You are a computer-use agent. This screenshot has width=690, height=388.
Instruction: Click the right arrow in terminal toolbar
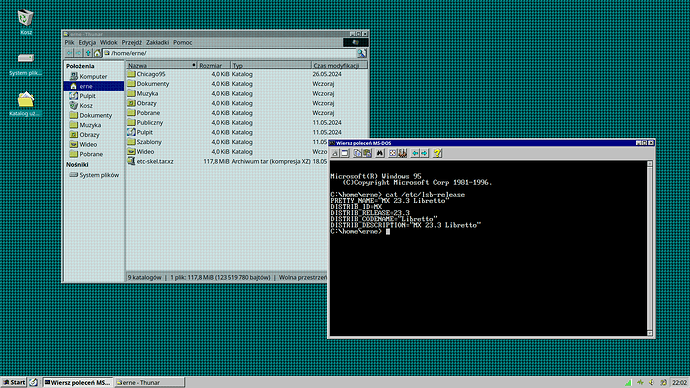coord(424,153)
